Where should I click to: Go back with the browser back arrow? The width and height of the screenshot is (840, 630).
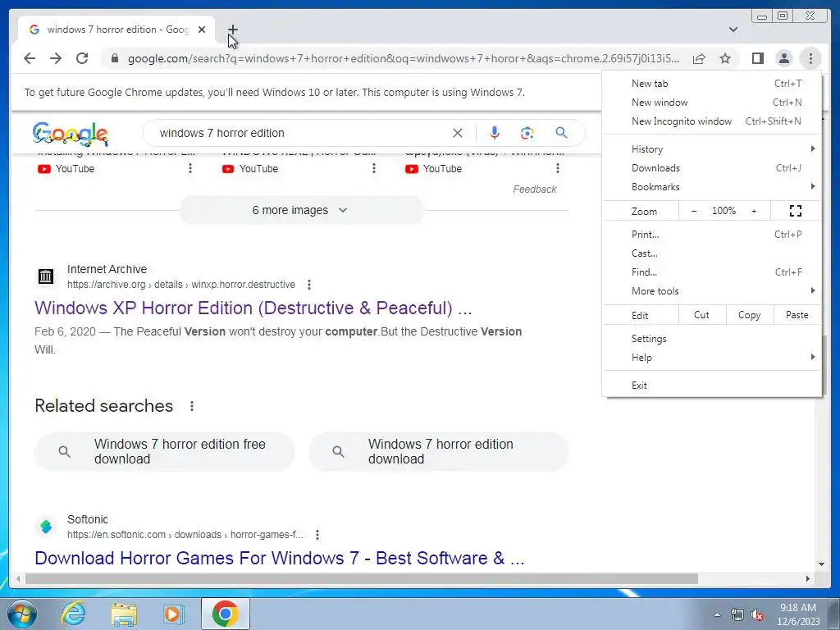click(30, 58)
